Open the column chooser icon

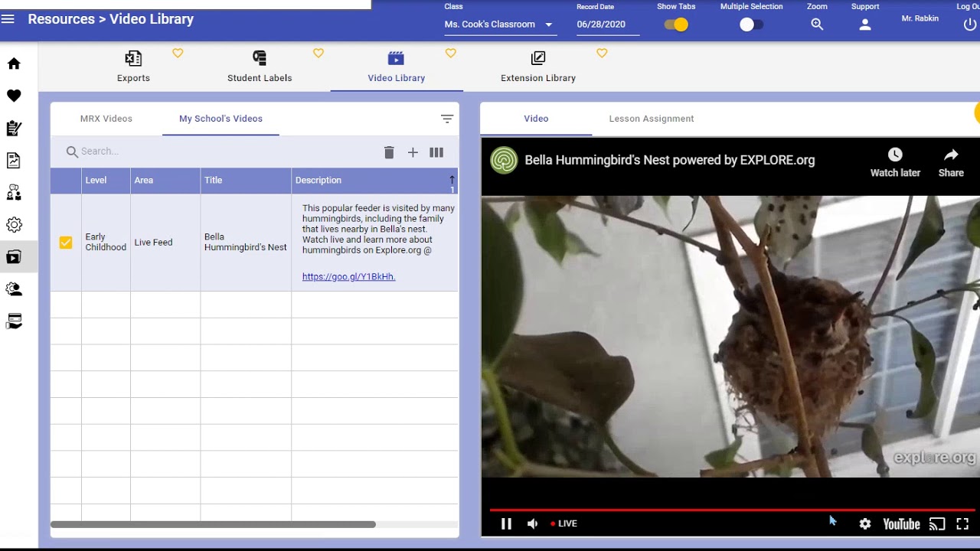tap(436, 152)
